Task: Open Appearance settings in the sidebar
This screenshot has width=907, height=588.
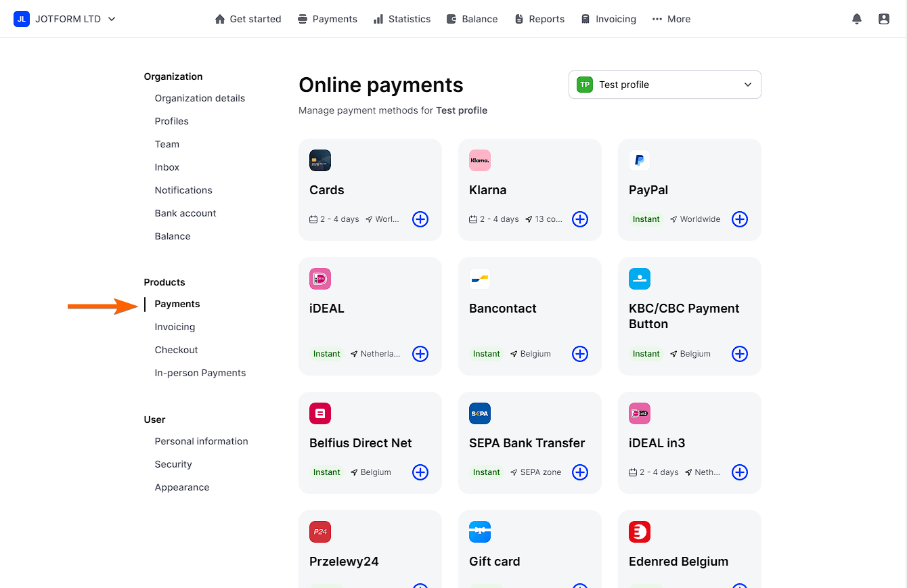Action: (x=182, y=487)
